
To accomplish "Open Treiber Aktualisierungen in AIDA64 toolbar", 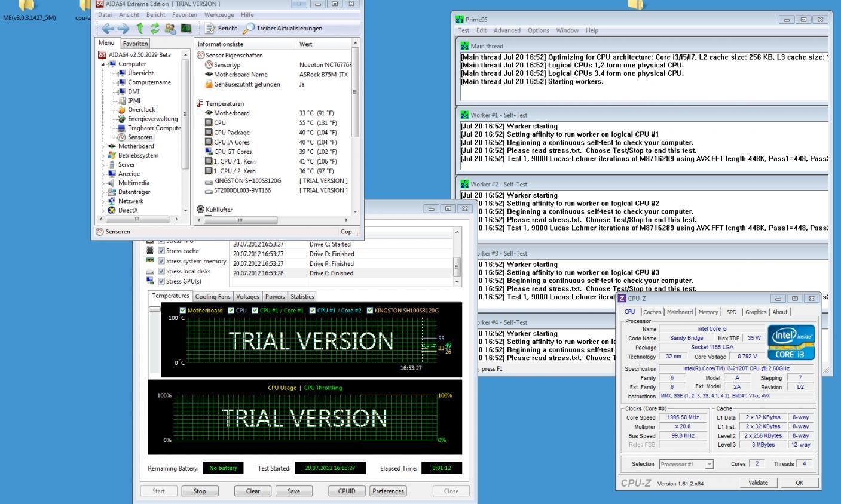I will [283, 28].
